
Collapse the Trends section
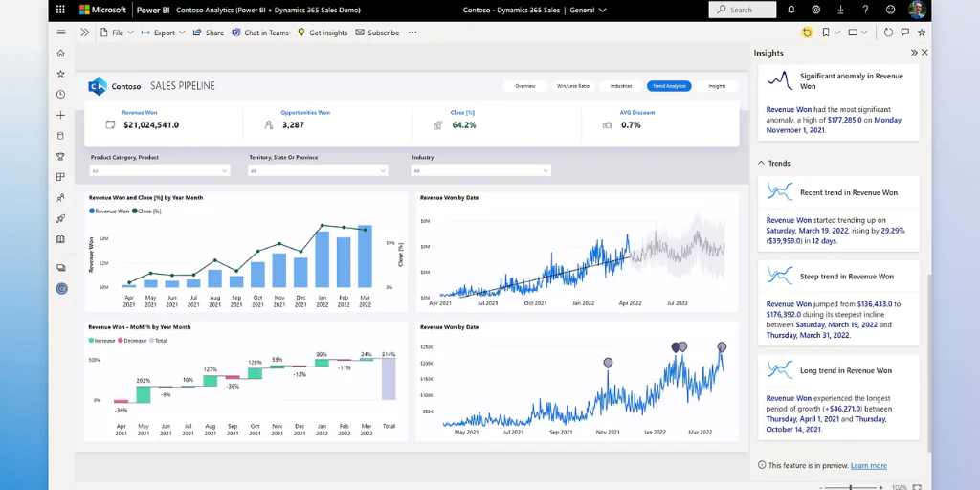tap(761, 163)
